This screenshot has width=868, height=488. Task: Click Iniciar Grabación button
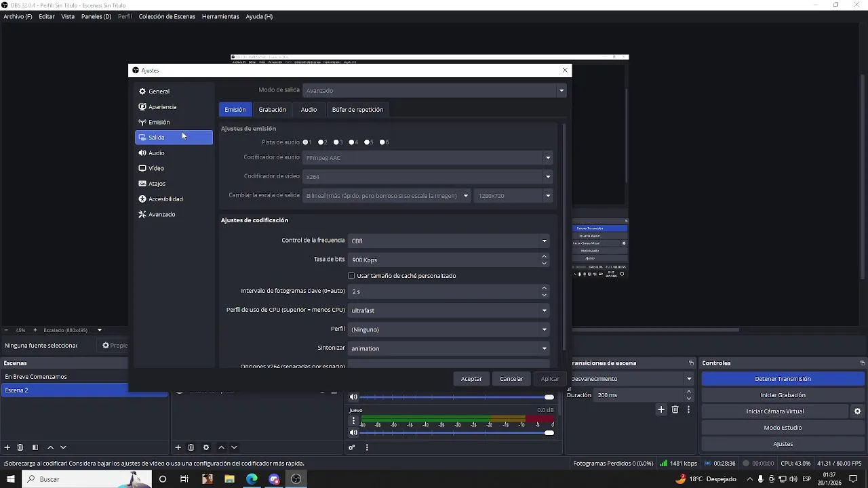783,395
